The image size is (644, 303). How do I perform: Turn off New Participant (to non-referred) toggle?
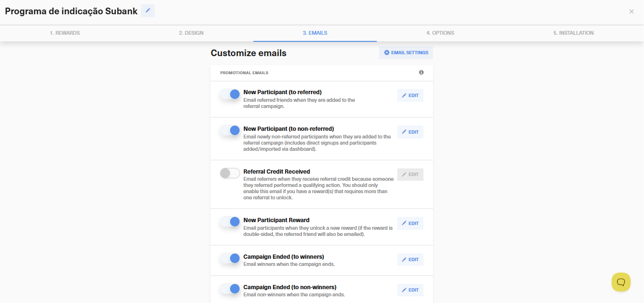[x=230, y=130]
